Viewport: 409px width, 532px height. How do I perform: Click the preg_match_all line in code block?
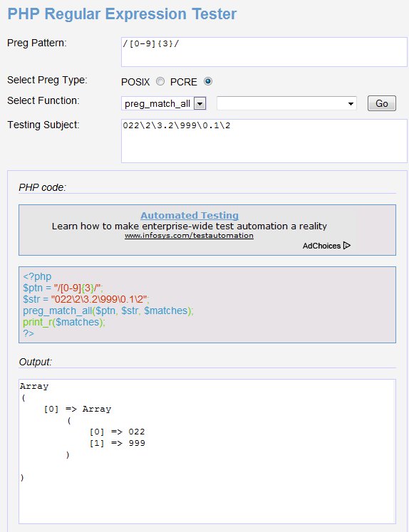tap(108, 311)
